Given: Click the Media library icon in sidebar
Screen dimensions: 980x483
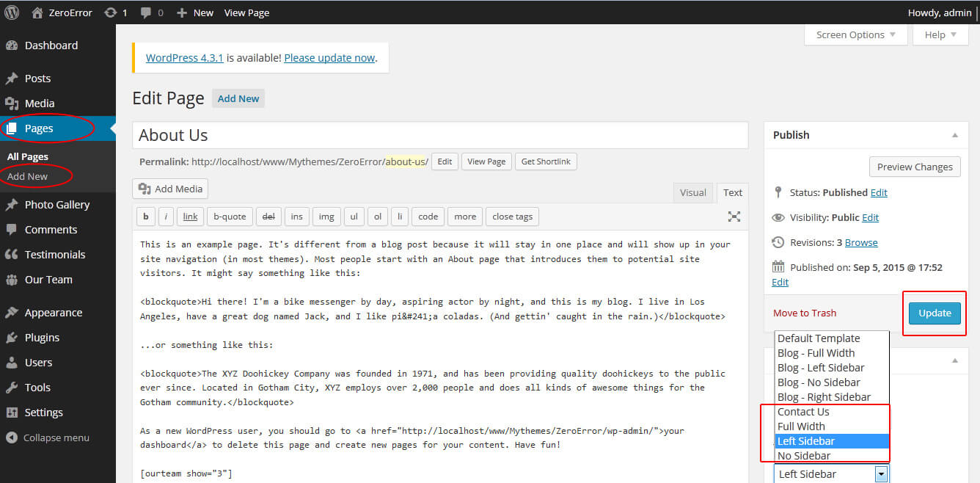Looking at the screenshot, I should click(11, 103).
